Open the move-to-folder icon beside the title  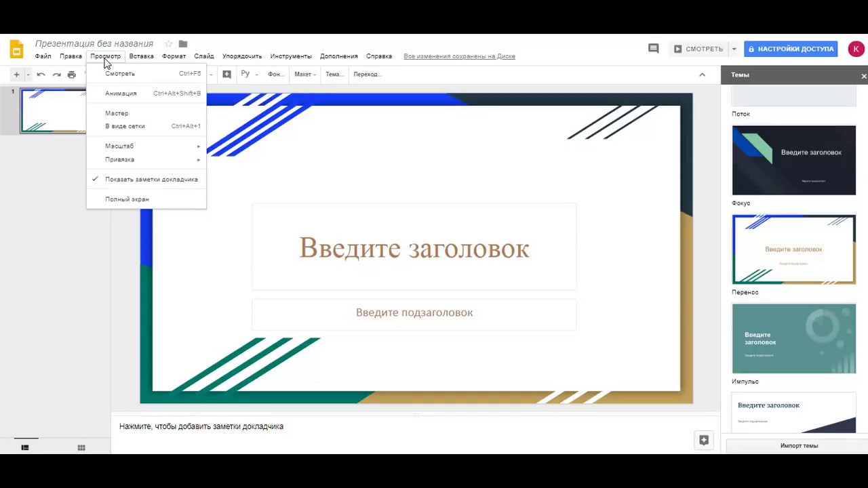(x=183, y=43)
